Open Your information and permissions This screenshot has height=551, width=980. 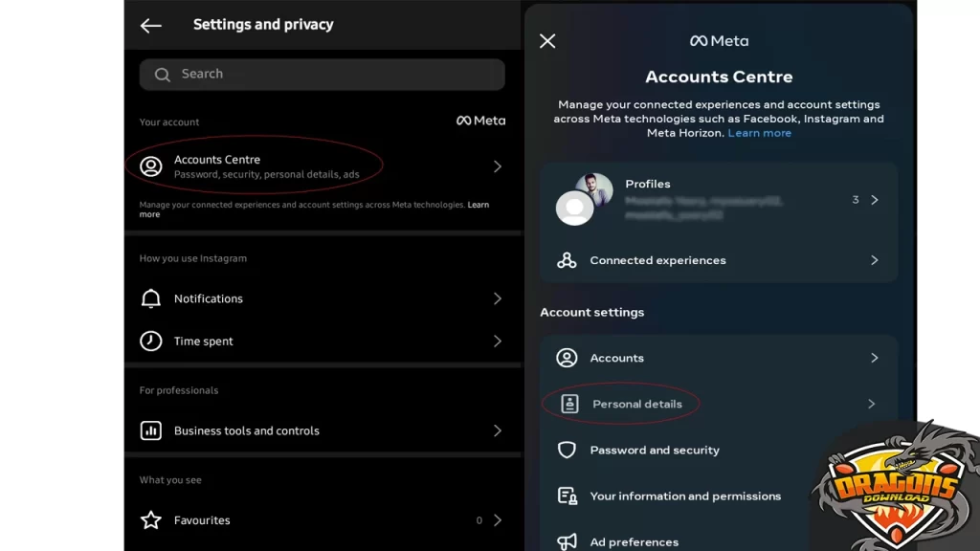(685, 496)
